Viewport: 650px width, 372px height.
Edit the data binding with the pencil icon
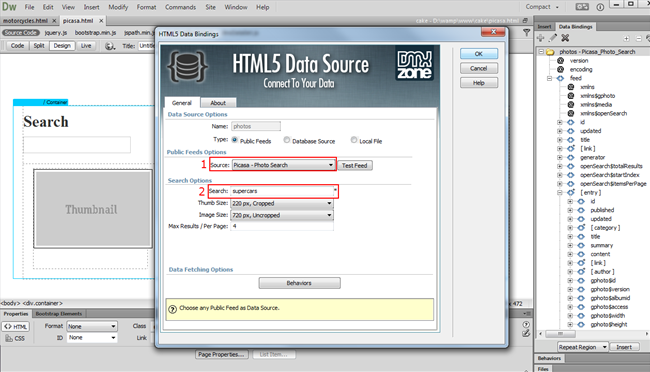(553, 38)
